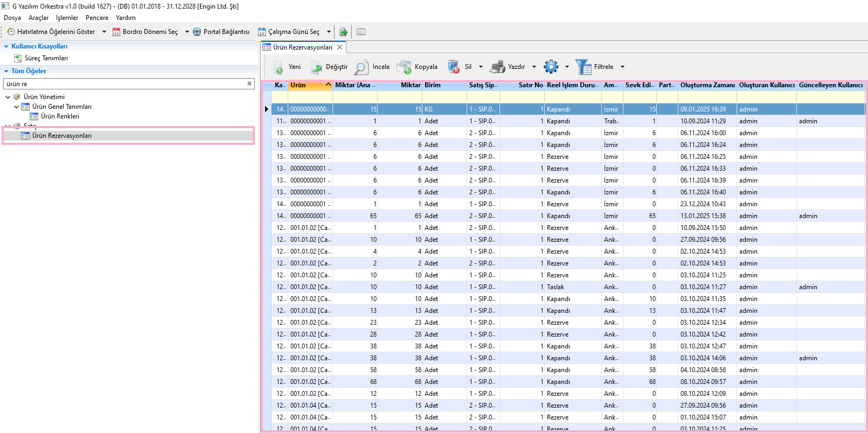The image size is (868, 433).
Task: Collapse the Ürün Yönetimi tree node
Action: tap(8, 97)
